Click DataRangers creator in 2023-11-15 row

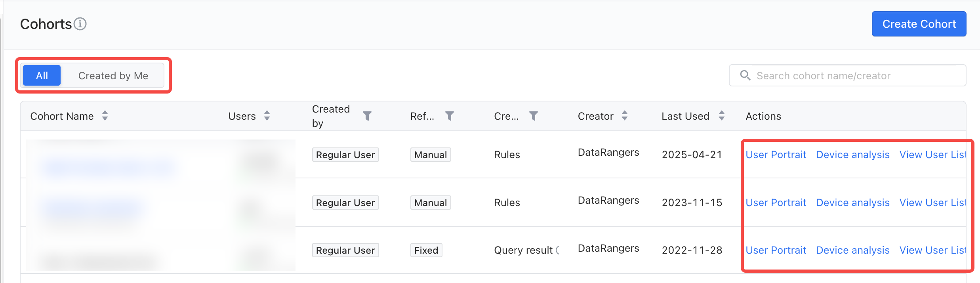[x=608, y=201]
